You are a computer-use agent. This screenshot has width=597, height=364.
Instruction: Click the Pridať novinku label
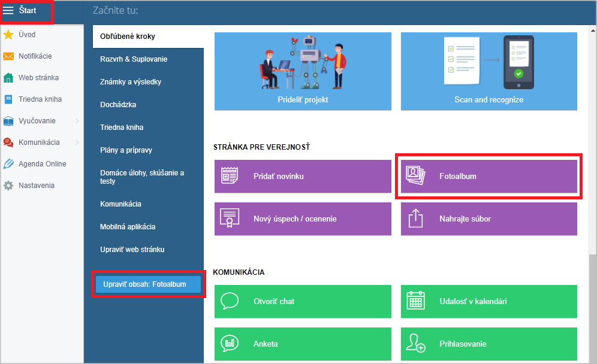(279, 177)
